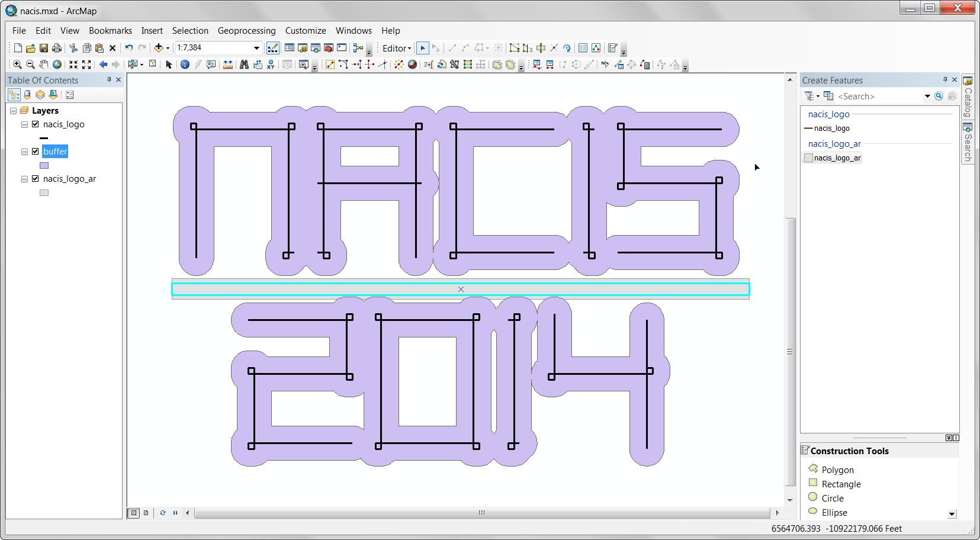Click the black nacis_logo line symbol
The image size is (980, 540).
point(44,138)
